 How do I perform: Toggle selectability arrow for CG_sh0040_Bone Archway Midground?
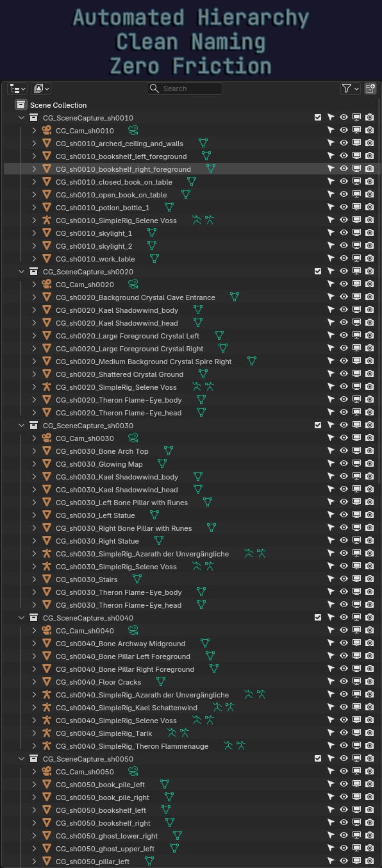[331, 644]
